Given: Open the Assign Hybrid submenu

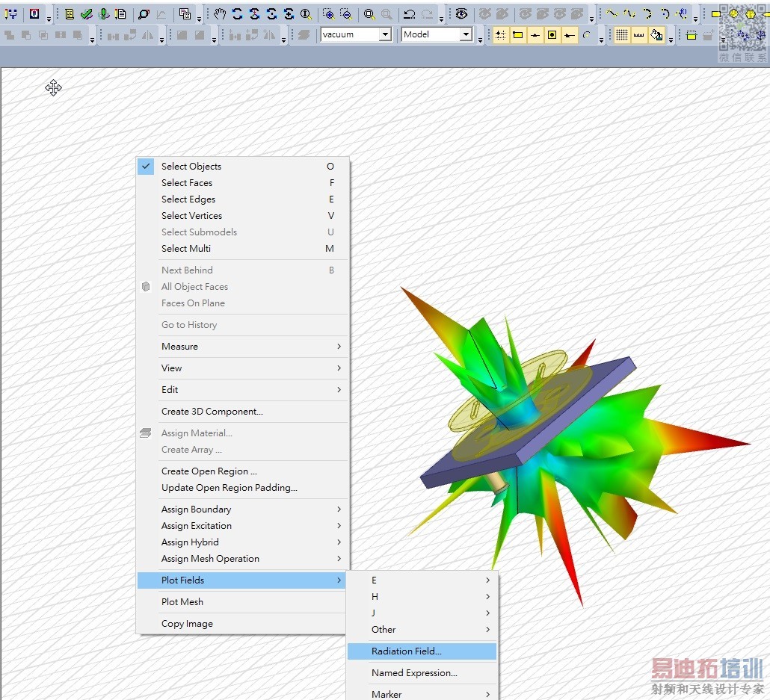Looking at the screenshot, I should [242, 542].
